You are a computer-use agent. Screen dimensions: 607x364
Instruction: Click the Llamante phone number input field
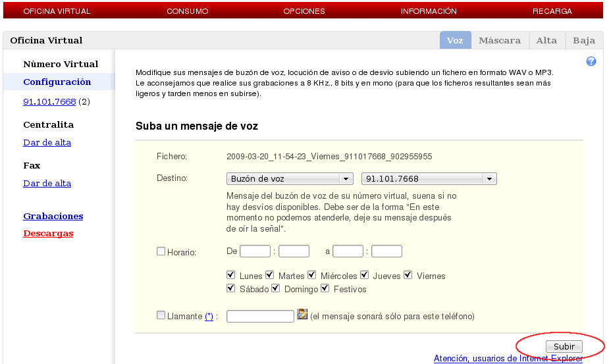pyautogui.click(x=259, y=317)
